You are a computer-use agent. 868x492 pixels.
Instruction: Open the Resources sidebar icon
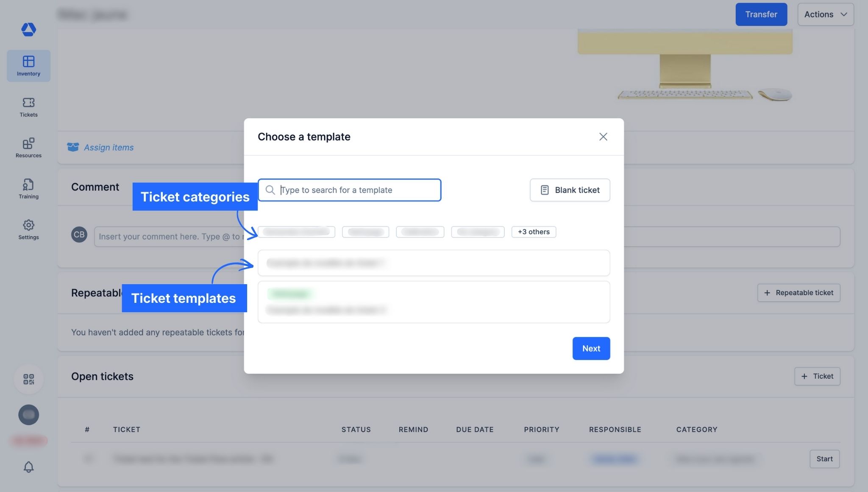28,148
